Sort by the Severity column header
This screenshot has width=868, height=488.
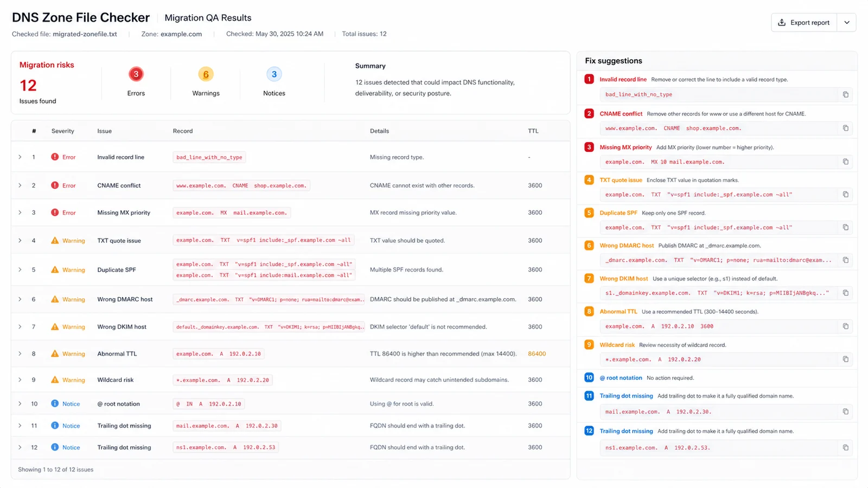point(63,131)
